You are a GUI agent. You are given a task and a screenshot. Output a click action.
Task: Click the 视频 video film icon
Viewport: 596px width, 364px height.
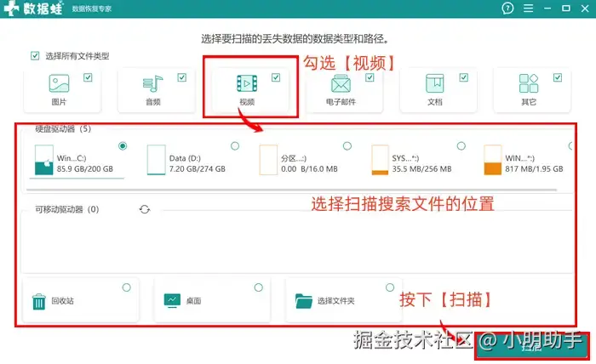tap(247, 83)
